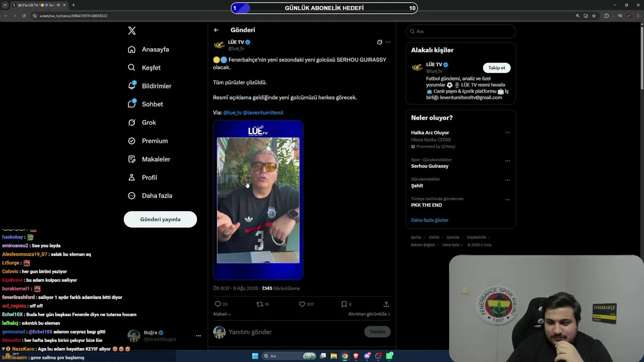Open Discord from the taskbar
This screenshot has height=362, width=644.
[x=367, y=356]
